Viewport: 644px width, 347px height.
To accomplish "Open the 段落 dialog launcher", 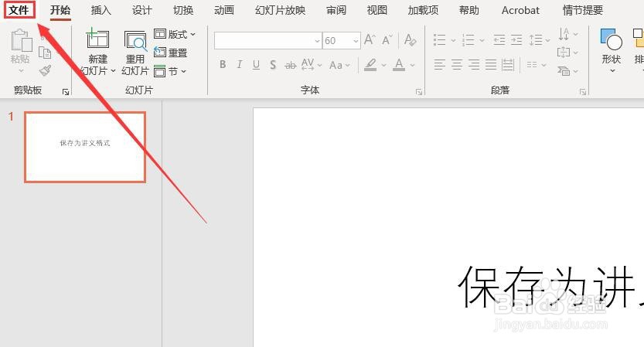I will click(583, 92).
